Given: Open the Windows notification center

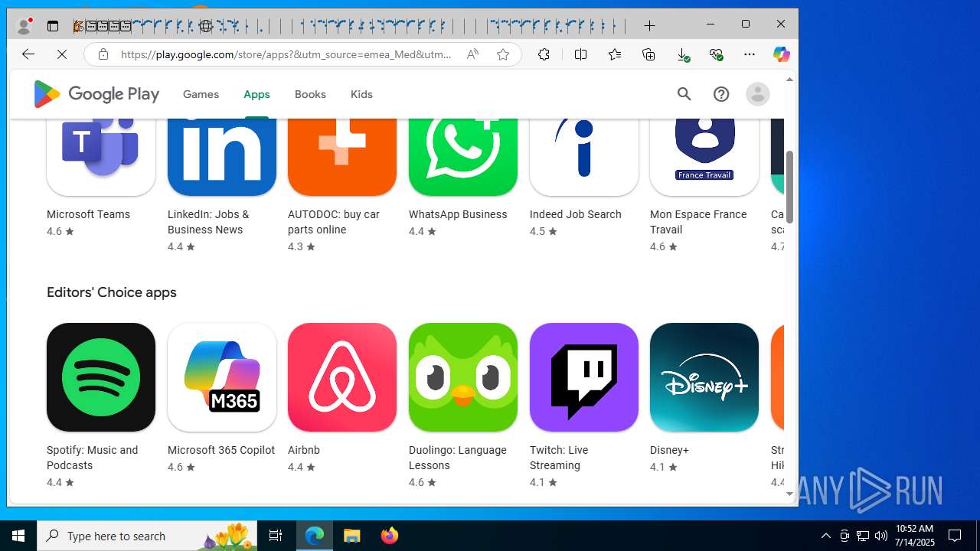Looking at the screenshot, I should pyautogui.click(x=955, y=536).
